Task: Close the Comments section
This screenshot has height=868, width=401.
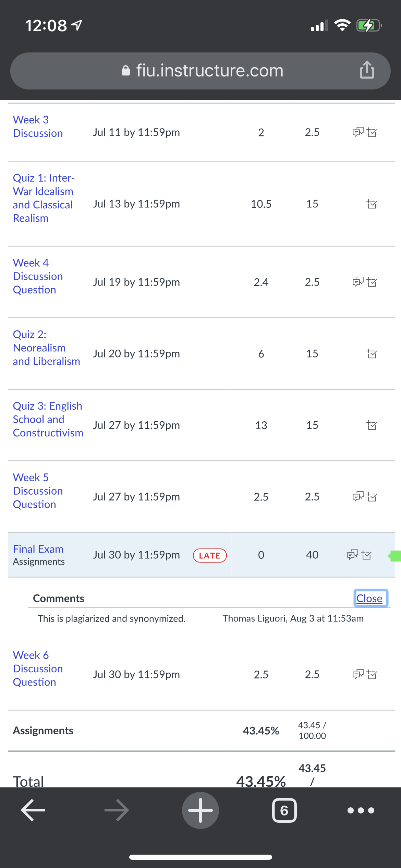Action: pos(369,598)
